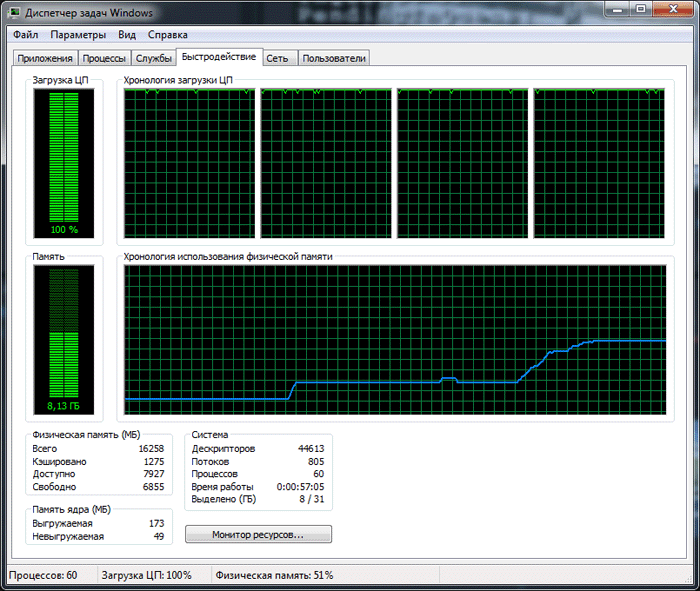Click the third CPU core history graph
Viewport: 700px width, 591px height.
click(x=462, y=163)
